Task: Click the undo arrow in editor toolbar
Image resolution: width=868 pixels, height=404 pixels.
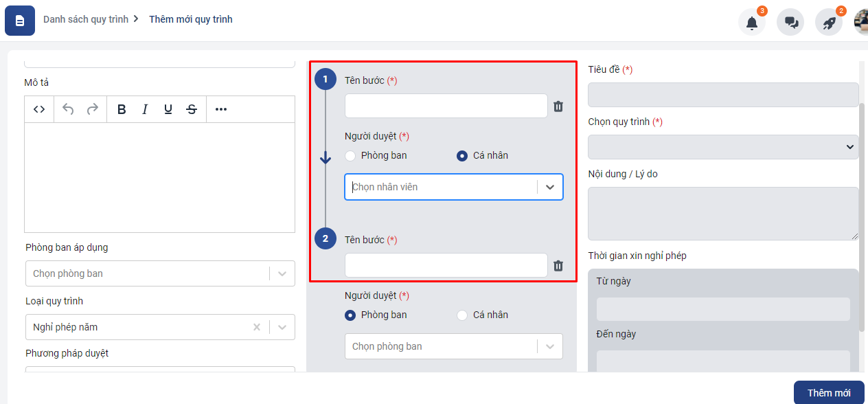Action: click(68, 109)
